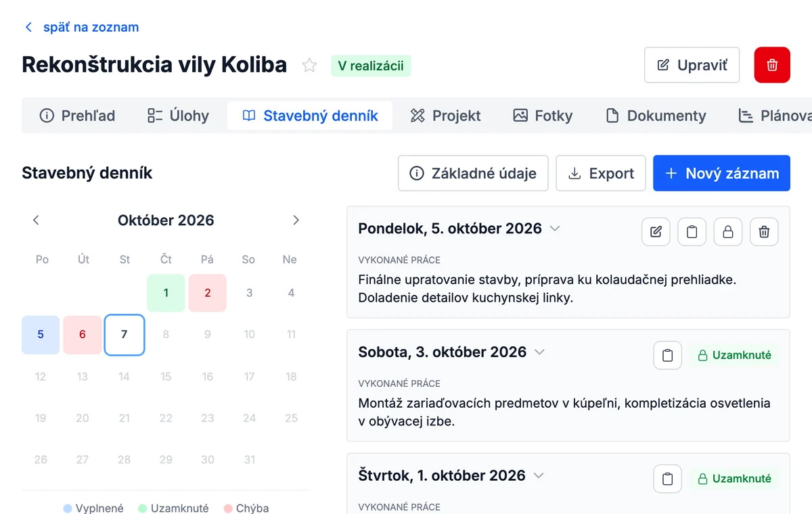Go to next month in calendar

tap(296, 220)
